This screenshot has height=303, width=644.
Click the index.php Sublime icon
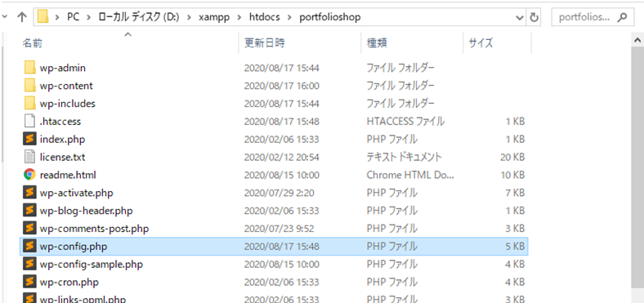coord(30,139)
